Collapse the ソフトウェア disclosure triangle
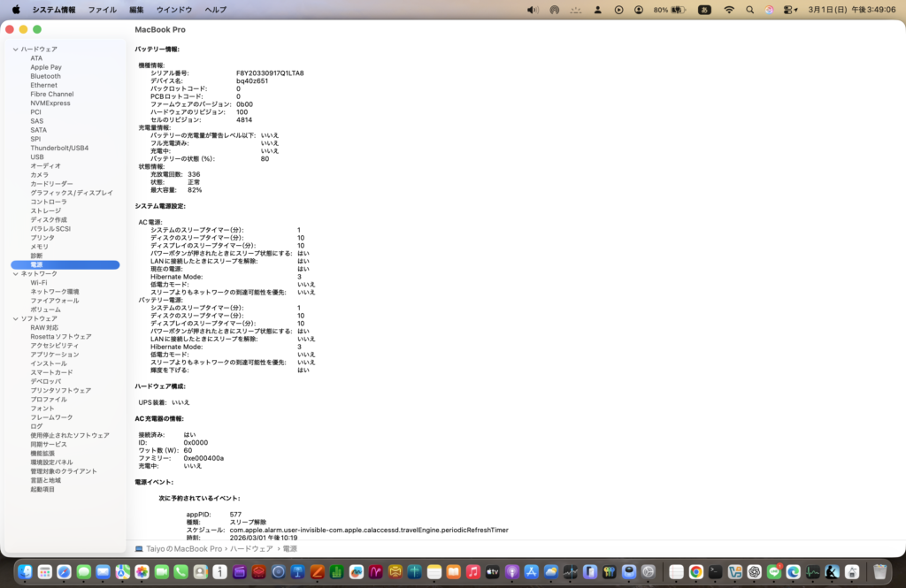 [16, 318]
